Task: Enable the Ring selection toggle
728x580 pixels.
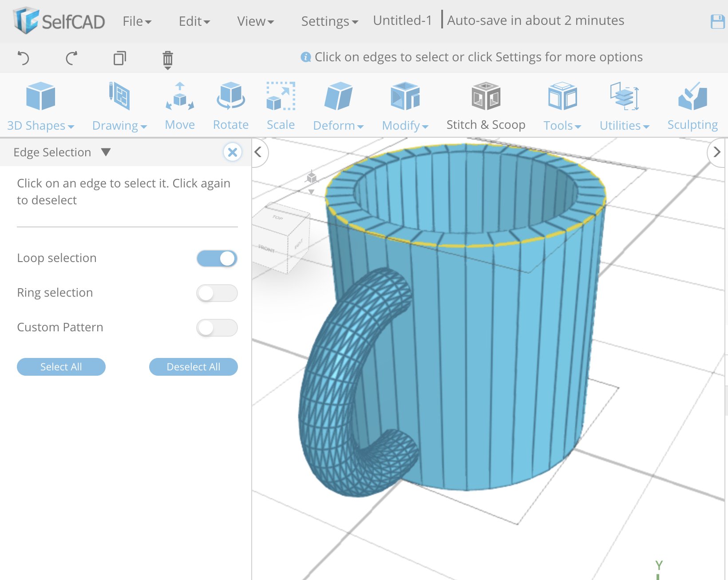Action: (x=217, y=293)
